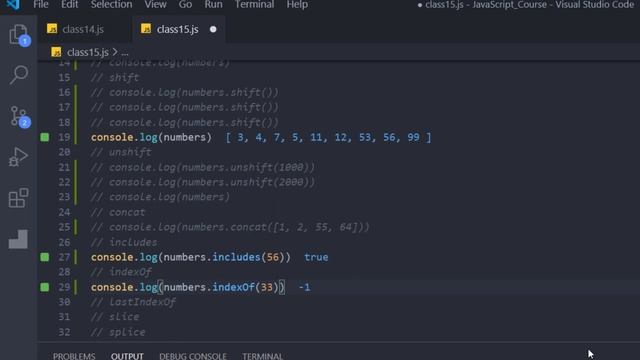Expand the breadcrumb ellipsis

(x=125, y=53)
